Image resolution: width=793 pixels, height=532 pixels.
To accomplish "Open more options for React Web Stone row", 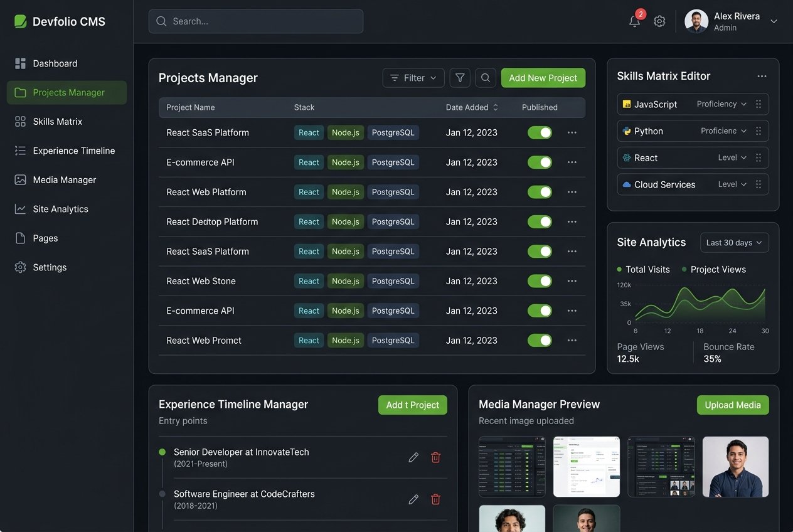I will point(572,281).
